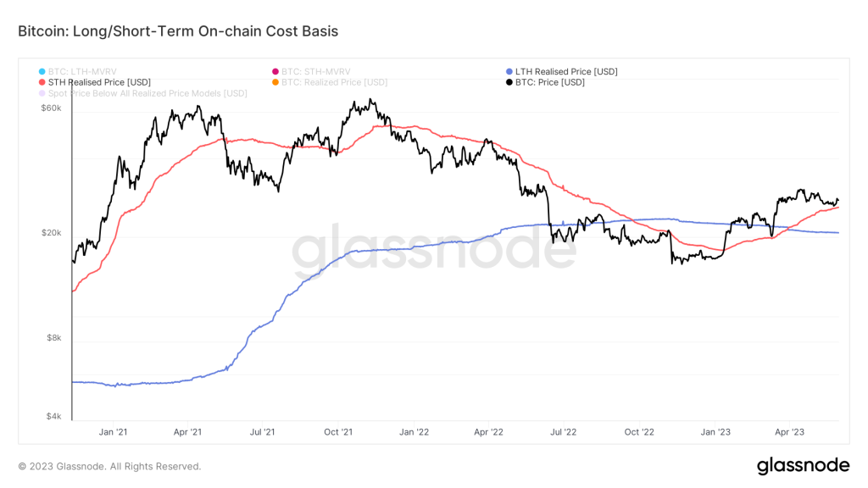Click the Jan '22 x-axis label
Screen dimensions: 868x488
coord(413,432)
